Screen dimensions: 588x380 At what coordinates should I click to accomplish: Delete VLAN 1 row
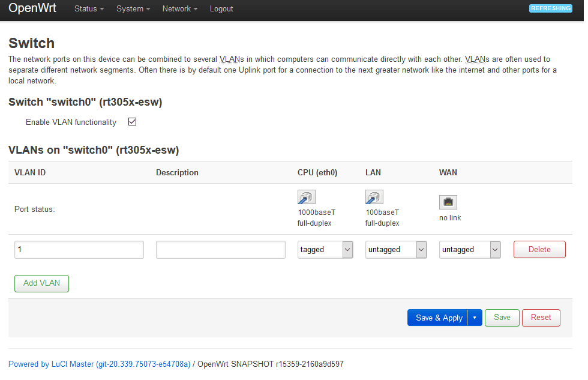coord(539,250)
